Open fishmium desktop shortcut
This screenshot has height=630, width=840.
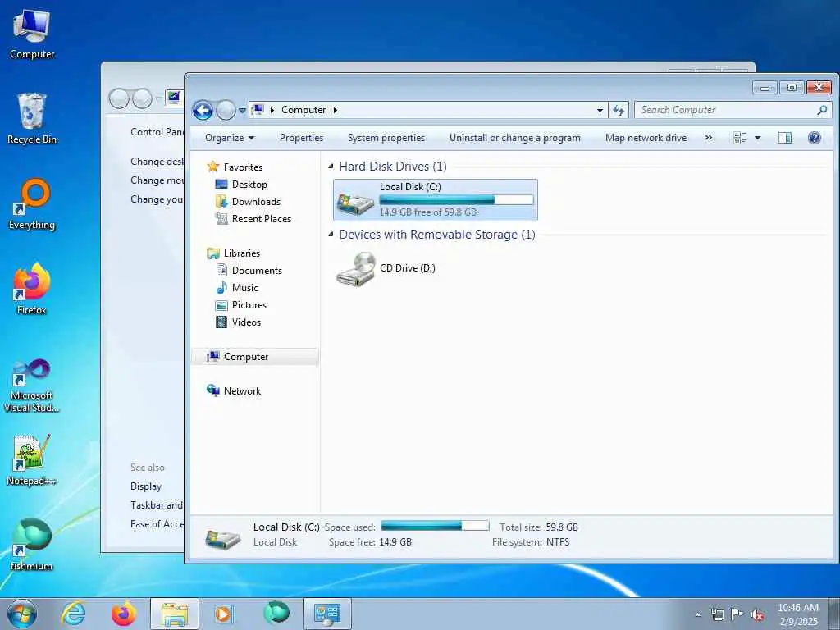32,545
